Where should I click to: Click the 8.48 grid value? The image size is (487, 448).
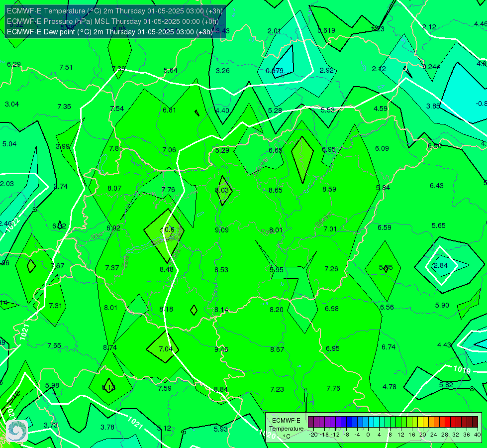167,269
